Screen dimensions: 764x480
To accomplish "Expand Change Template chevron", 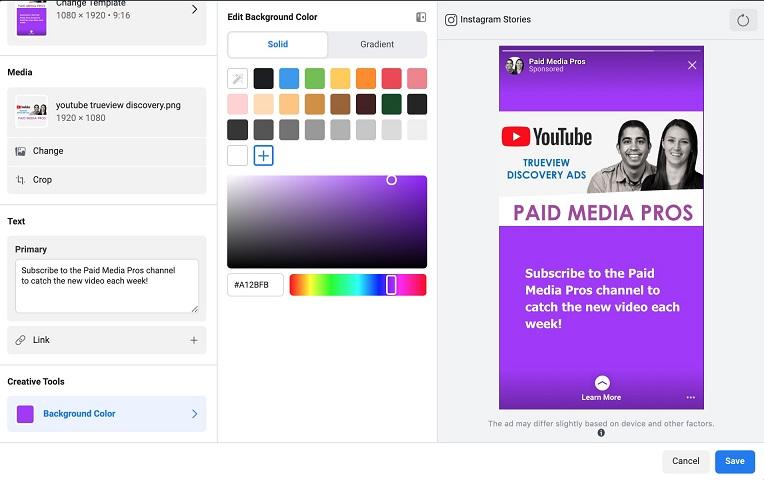I will click(x=194, y=9).
